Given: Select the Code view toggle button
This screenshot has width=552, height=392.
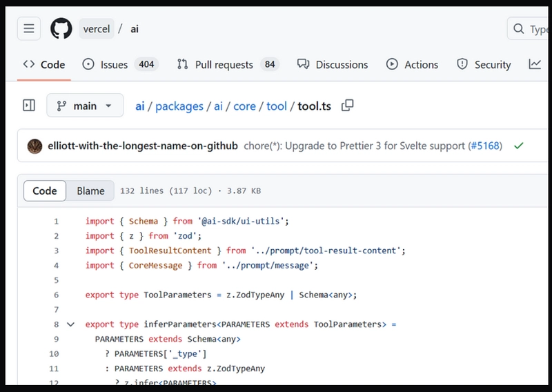Looking at the screenshot, I should pyautogui.click(x=45, y=191).
